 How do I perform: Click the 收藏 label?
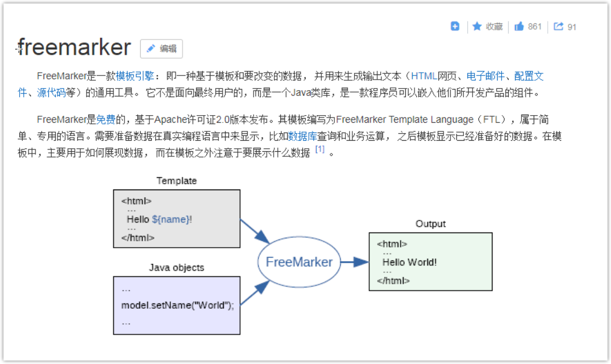[494, 27]
